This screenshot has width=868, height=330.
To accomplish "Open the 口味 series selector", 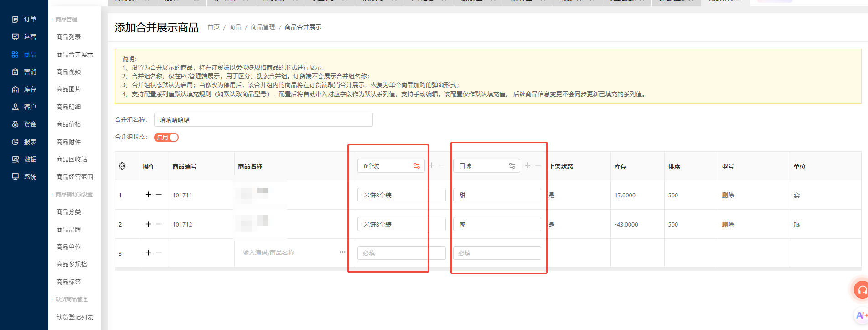I will (486, 166).
